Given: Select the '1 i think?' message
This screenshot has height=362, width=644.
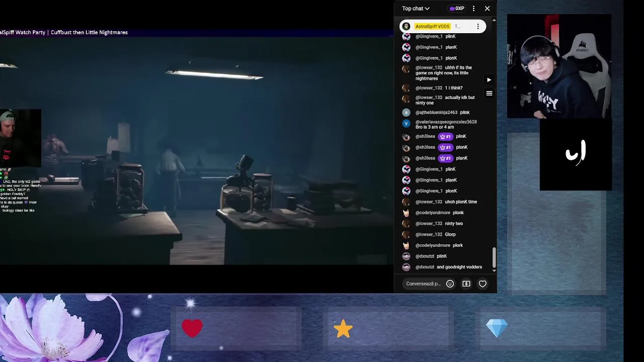Looking at the screenshot, I should pos(454,88).
